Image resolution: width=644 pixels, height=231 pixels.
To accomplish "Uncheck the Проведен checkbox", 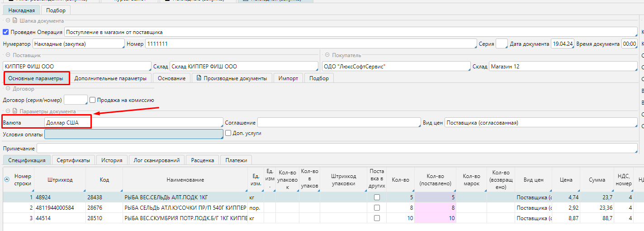I will 6,32.
